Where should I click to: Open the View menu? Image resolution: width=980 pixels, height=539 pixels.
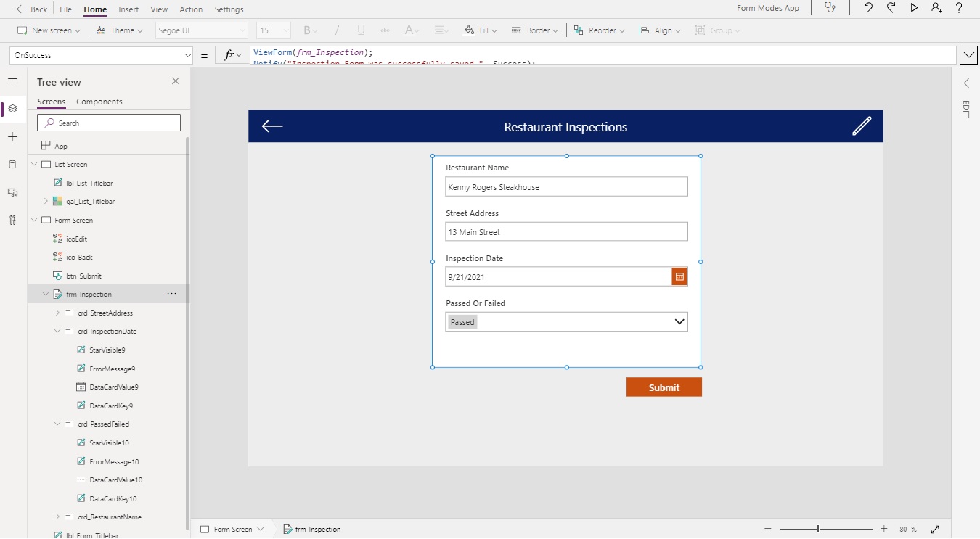tap(159, 9)
